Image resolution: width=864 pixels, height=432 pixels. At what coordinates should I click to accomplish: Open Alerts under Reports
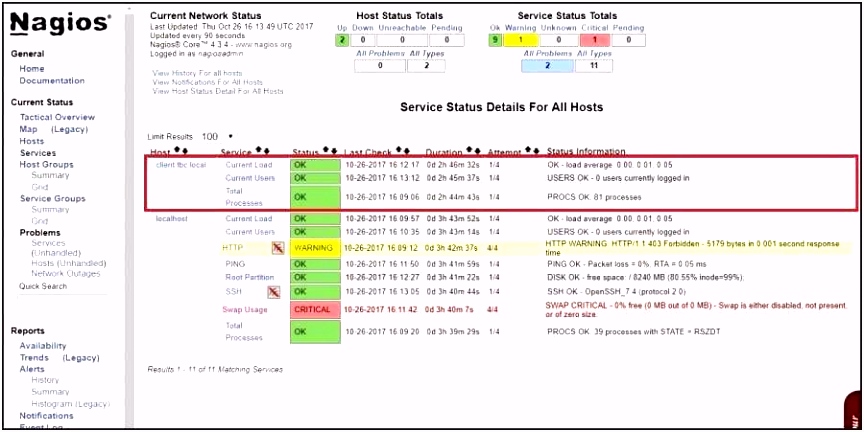pos(32,369)
